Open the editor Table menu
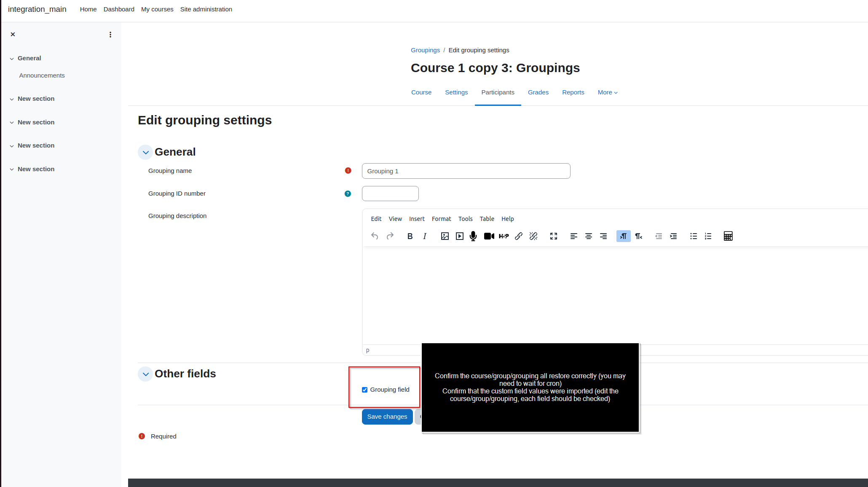 click(487, 219)
